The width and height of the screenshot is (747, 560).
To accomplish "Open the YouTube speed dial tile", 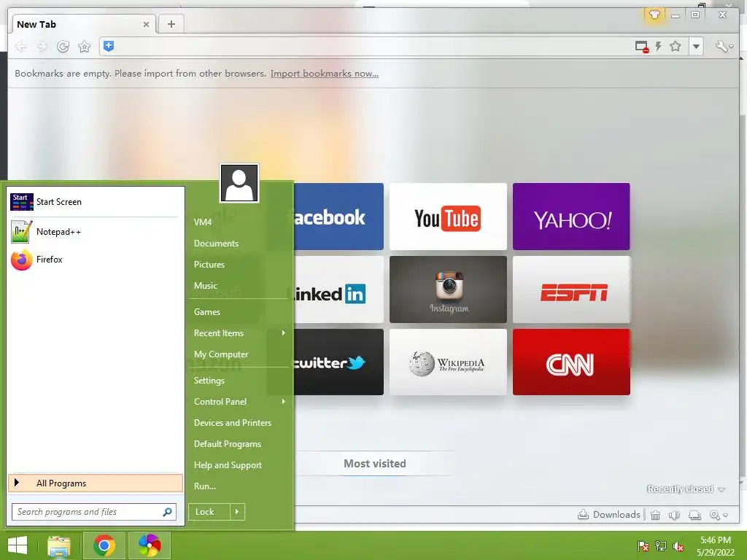I will (448, 217).
